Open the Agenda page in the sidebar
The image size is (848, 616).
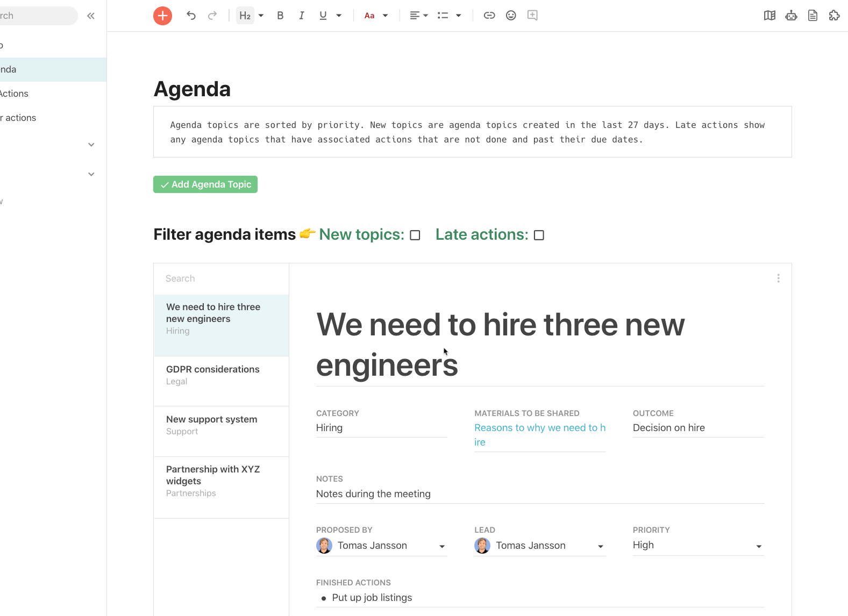click(x=53, y=69)
